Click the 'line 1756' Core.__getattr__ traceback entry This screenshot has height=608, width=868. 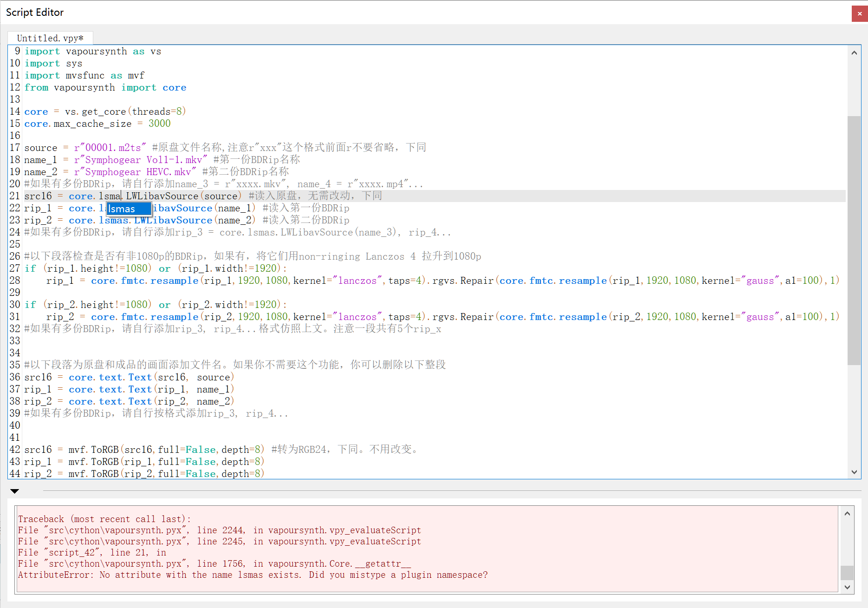pos(214,564)
